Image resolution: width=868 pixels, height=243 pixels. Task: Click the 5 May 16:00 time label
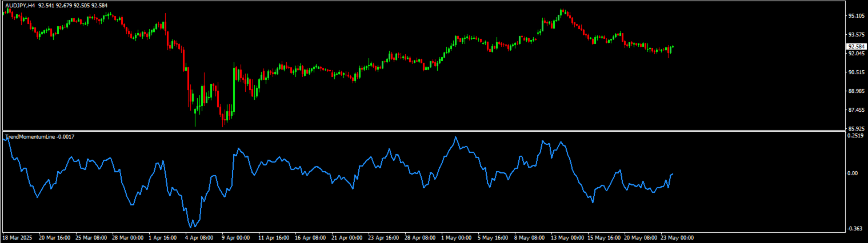(x=494, y=237)
